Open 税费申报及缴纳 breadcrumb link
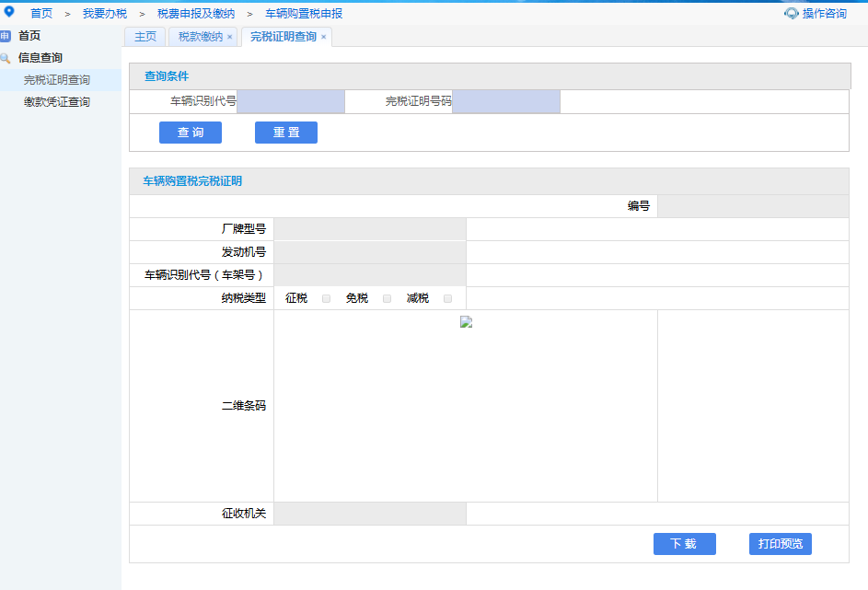868x590 pixels. point(196,14)
